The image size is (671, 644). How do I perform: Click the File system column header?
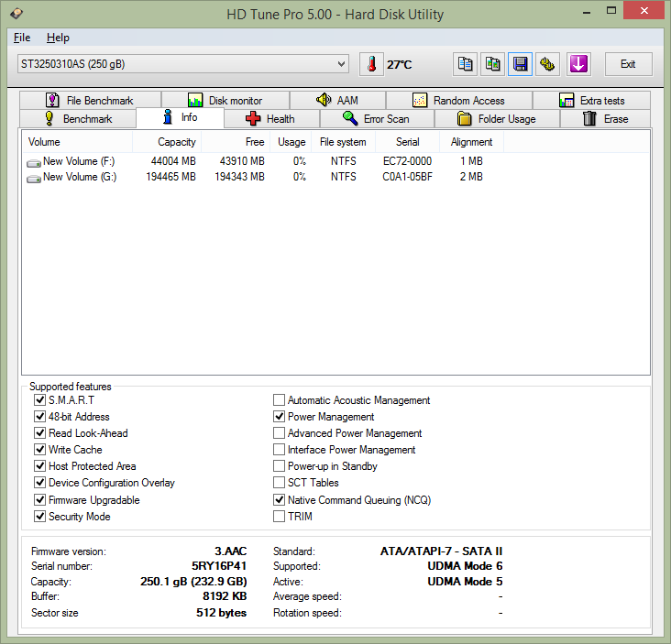tap(343, 142)
